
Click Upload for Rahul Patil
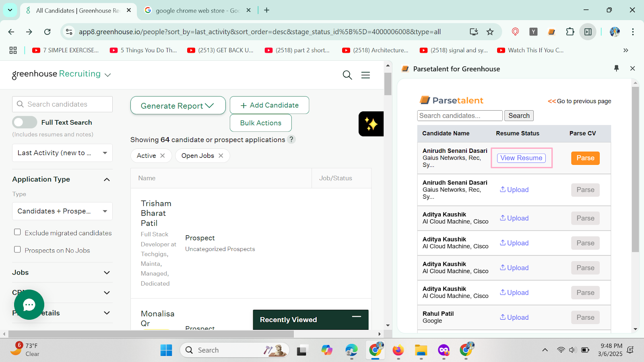[x=514, y=317]
